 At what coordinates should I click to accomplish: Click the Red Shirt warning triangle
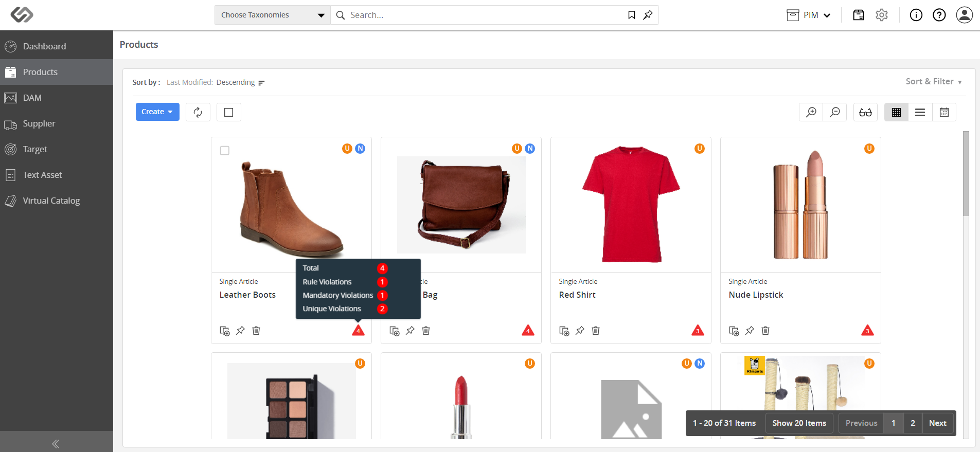coord(698,331)
